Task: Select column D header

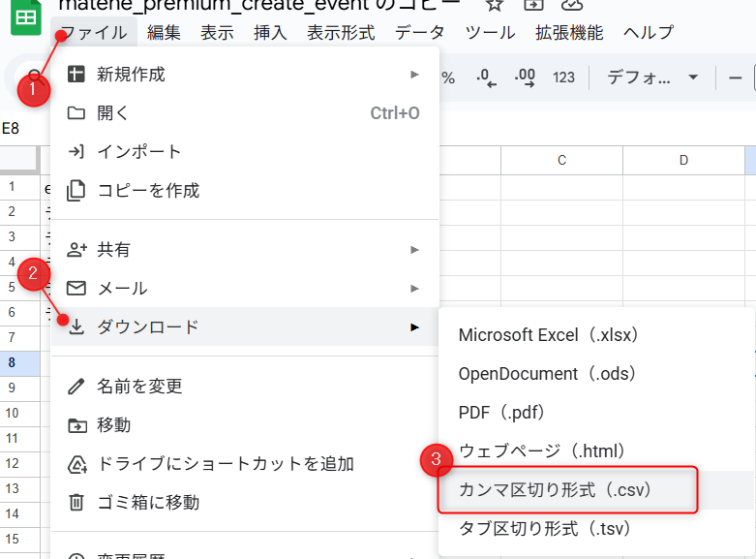Action: click(683, 160)
